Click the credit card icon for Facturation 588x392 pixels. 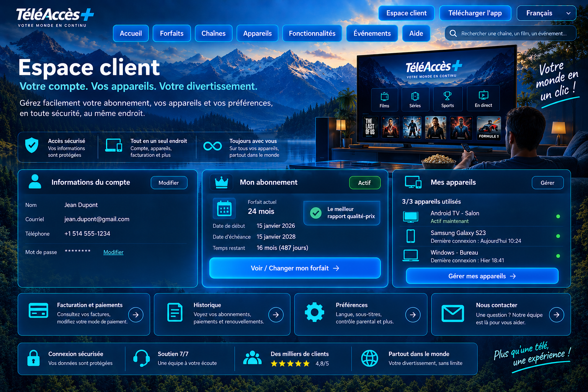coord(38,310)
